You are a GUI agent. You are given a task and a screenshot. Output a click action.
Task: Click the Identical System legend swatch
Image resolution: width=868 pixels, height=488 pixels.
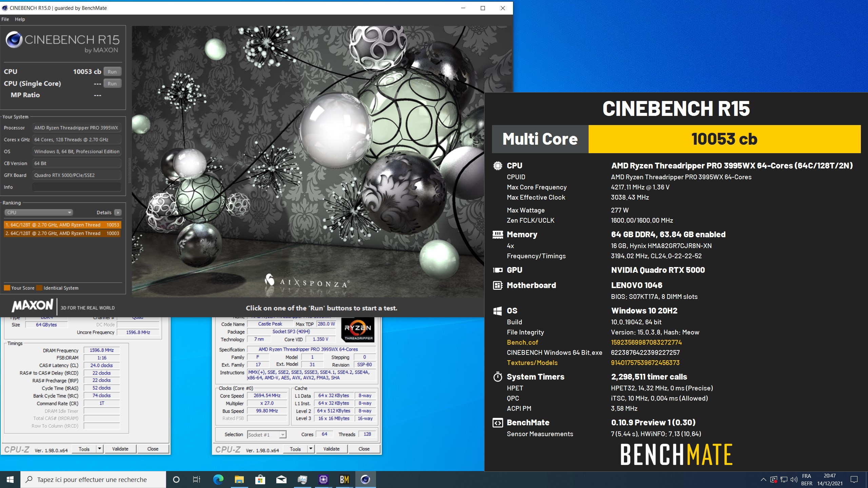pos(39,288)
